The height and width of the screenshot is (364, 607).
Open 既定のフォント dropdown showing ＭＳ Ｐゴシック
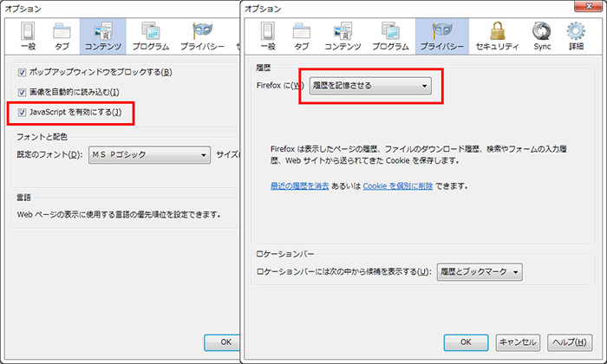[x=149, y=155]
